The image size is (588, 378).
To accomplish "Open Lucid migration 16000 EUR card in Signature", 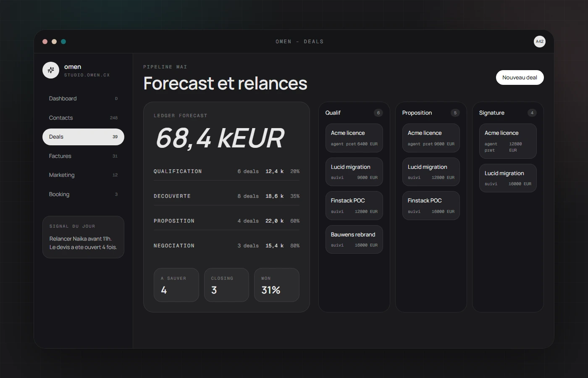I will 508,178.
